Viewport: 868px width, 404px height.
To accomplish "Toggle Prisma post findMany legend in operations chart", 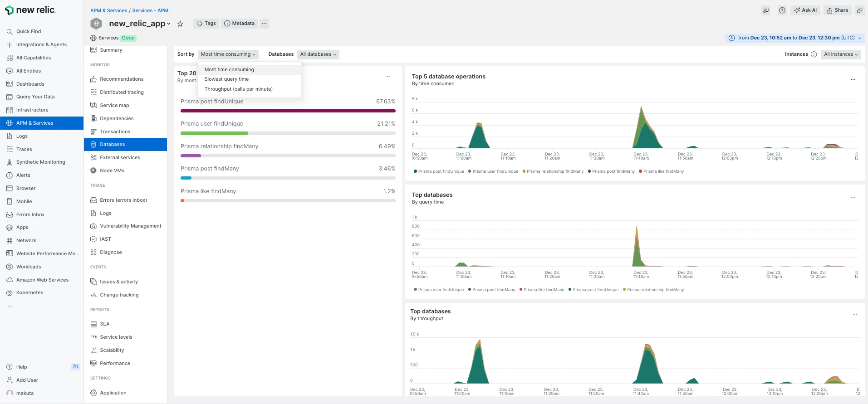I will click(x=611, y=171).
